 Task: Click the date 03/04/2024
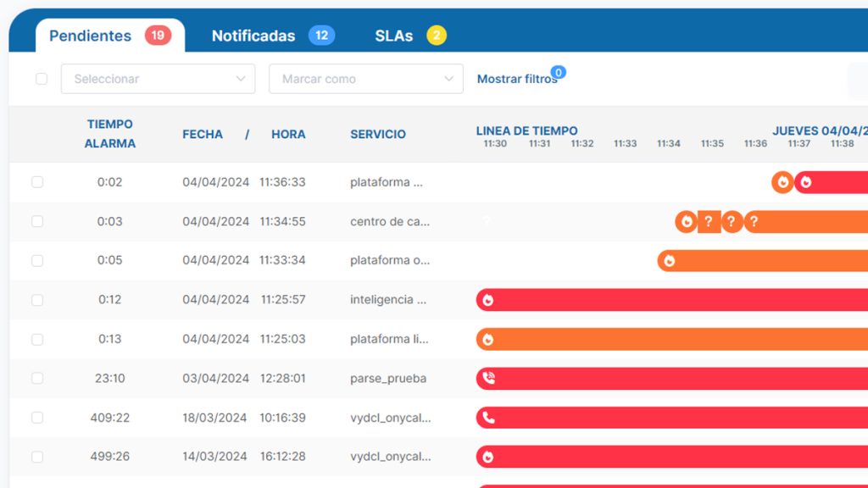pyautogui.click(x=215, y=379)
